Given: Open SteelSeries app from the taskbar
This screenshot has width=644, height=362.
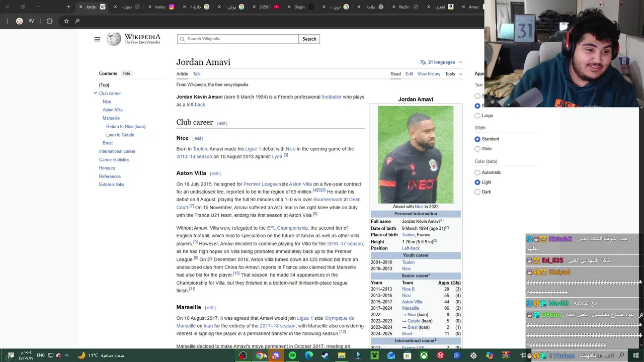Looking at the screenshot, I should pyautogui.click(x=473, y=355).
